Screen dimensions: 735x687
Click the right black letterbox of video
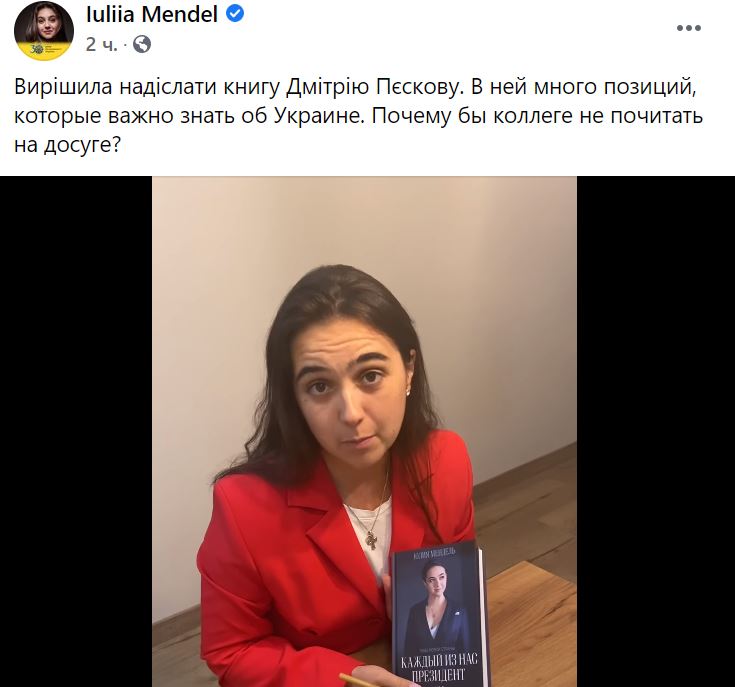pos(656,432)
